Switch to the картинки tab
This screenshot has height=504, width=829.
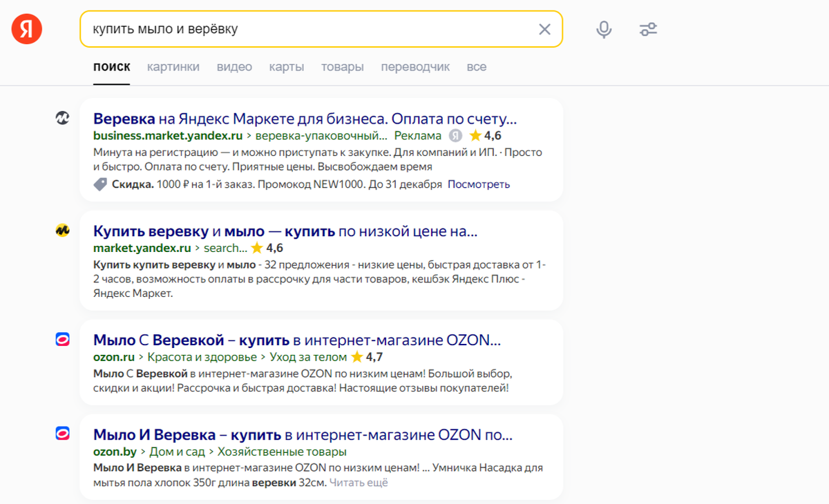(173, 67)
